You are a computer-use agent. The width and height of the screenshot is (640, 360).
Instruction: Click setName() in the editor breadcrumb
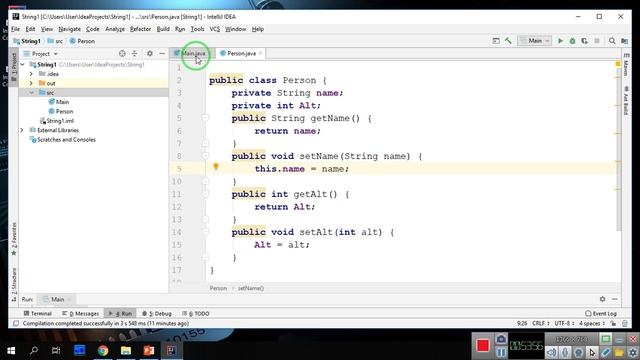pos(251,288)
